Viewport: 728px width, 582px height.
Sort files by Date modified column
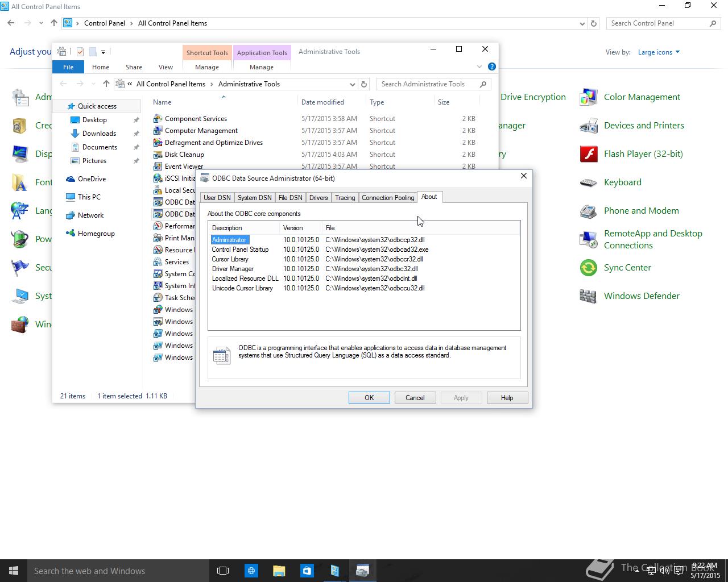point(332,102)
